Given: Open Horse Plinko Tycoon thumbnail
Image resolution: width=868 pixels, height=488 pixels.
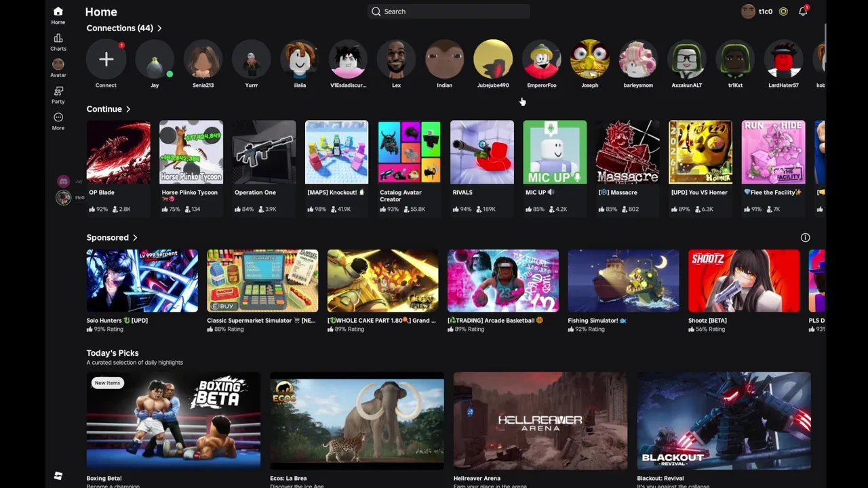Looking at the screenshot, I should (191, 152).
